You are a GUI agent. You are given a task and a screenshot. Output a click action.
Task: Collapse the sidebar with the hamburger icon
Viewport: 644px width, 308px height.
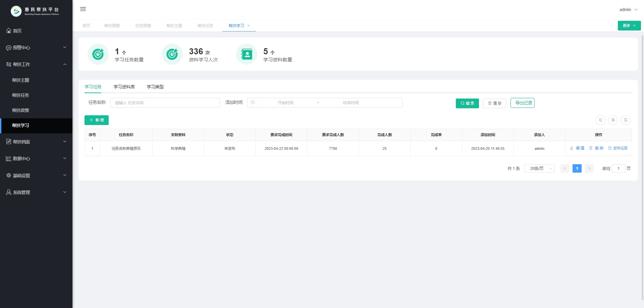tap(83, 9)
